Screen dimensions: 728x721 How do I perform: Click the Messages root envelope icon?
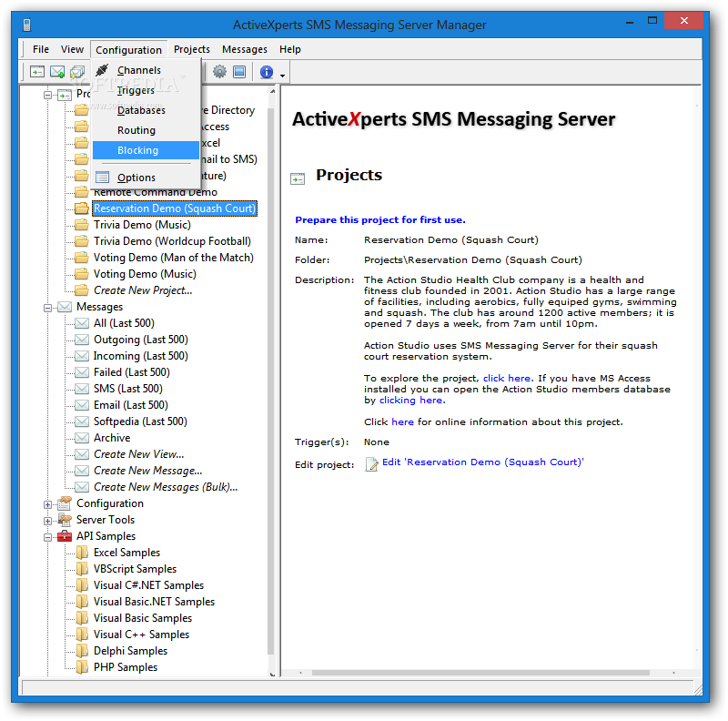pyautogui.click(x=65, y=307)
